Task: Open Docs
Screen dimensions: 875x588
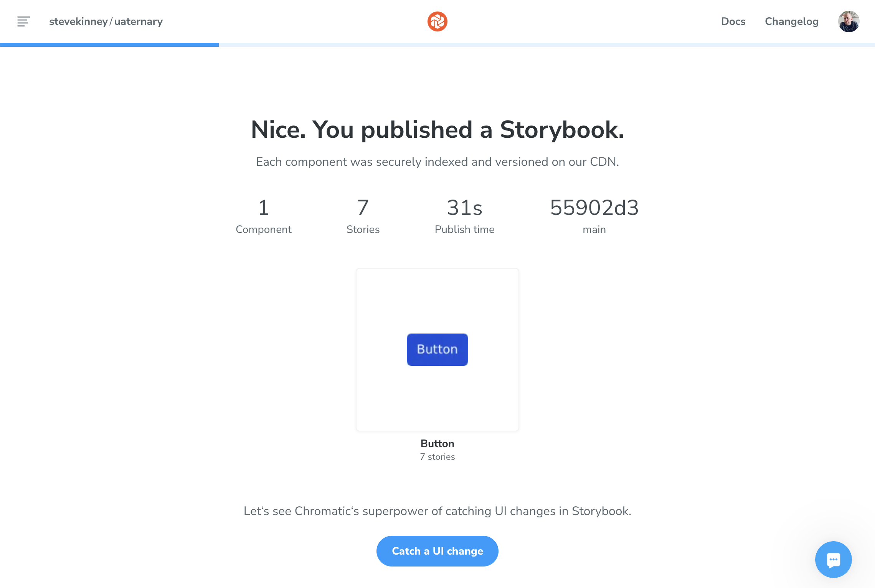Action: 733,21
